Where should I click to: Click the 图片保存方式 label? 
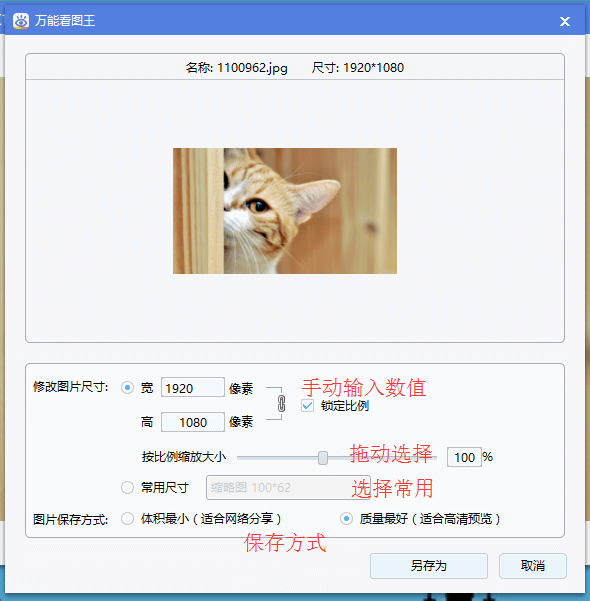71,520
